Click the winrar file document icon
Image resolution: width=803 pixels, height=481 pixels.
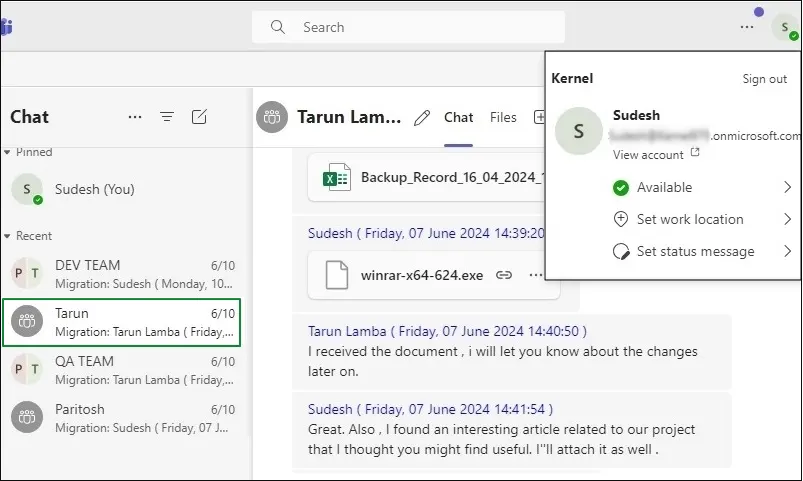pyautogui.click(x=336, y=275)
